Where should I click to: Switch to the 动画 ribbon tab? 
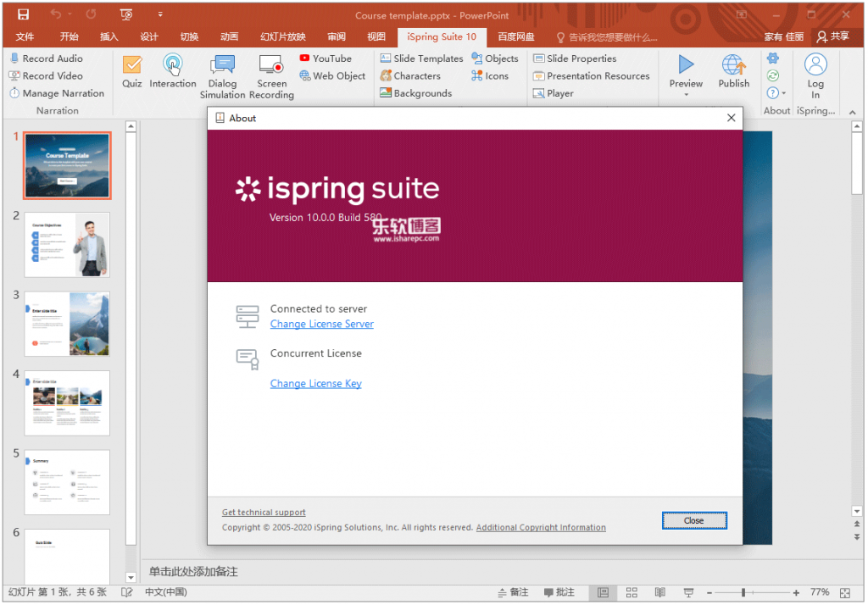pyautogui.click(x=229, y=37)
